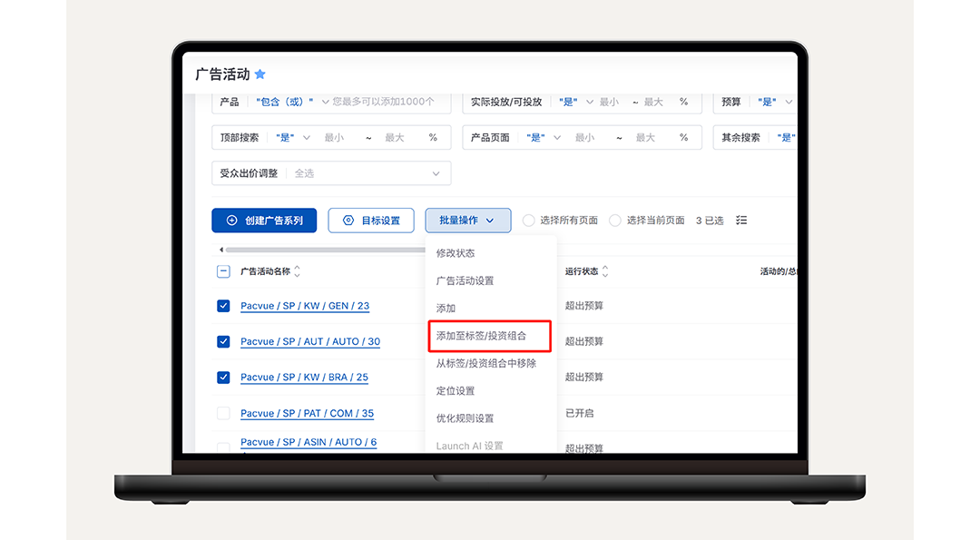Viewport: 980px width, 540px height.
Task: Click the 创建广告系列 button
Action: pos(264,220)
